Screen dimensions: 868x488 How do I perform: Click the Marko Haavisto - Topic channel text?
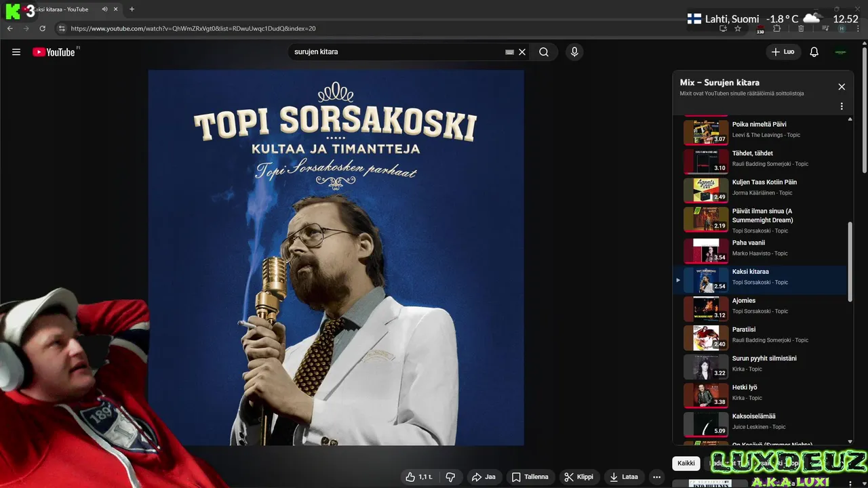coord(760,253)
